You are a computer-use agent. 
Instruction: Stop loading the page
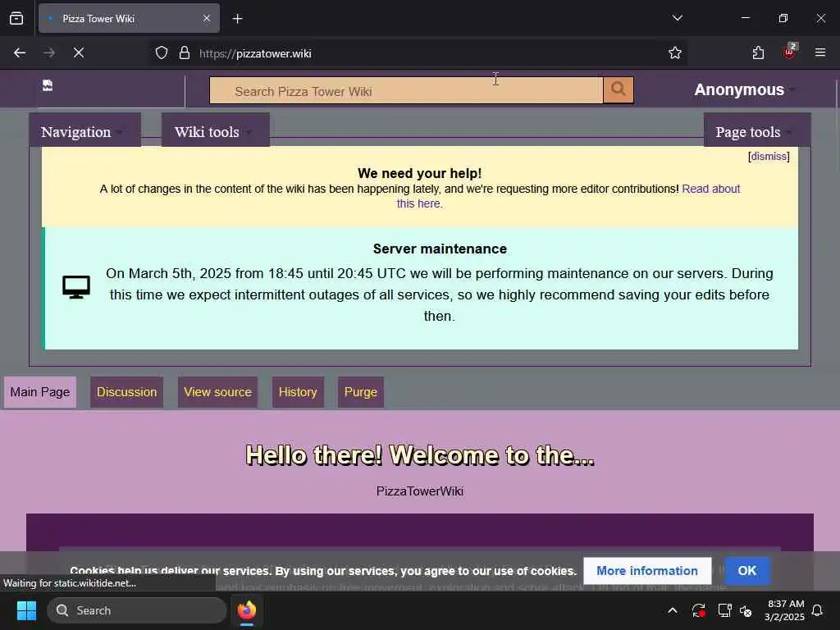[79, 52]
